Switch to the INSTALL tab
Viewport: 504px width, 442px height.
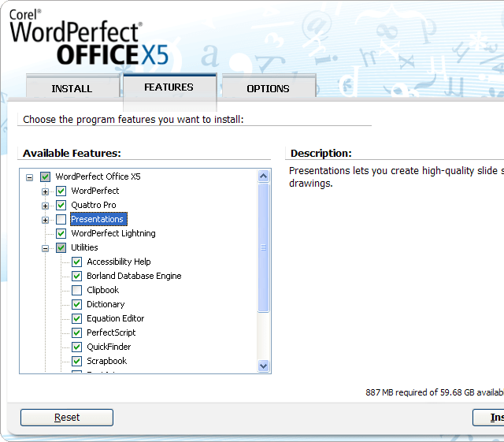(x=72, y=86)
